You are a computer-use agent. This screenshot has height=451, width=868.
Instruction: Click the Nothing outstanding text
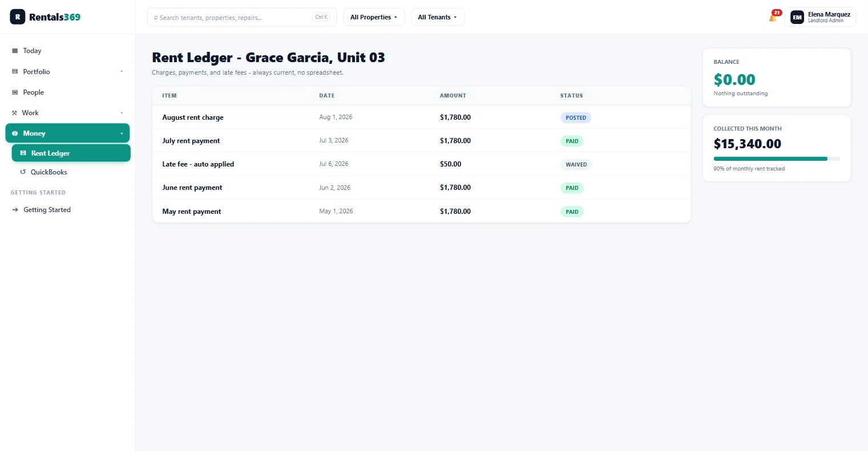[740, 94]
